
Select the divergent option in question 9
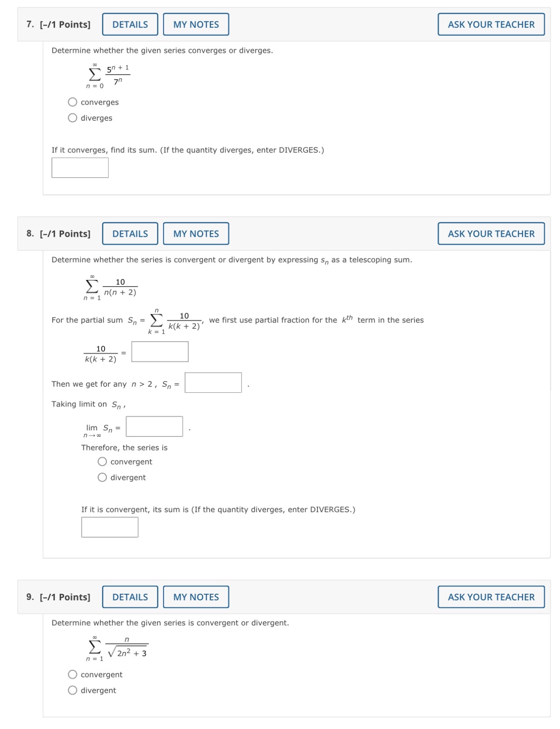[72, 690]
